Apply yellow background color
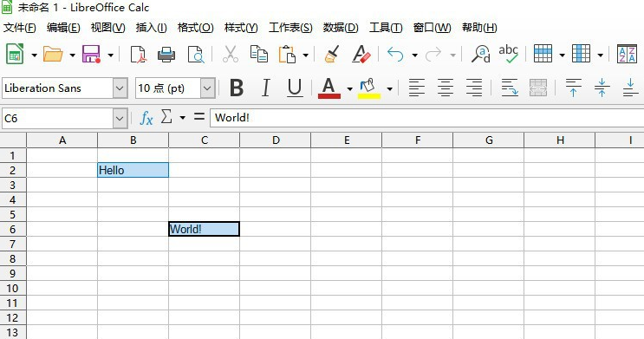Image resolution: width=644 pixels, height=339 pixels. click(x=369, y=88)
